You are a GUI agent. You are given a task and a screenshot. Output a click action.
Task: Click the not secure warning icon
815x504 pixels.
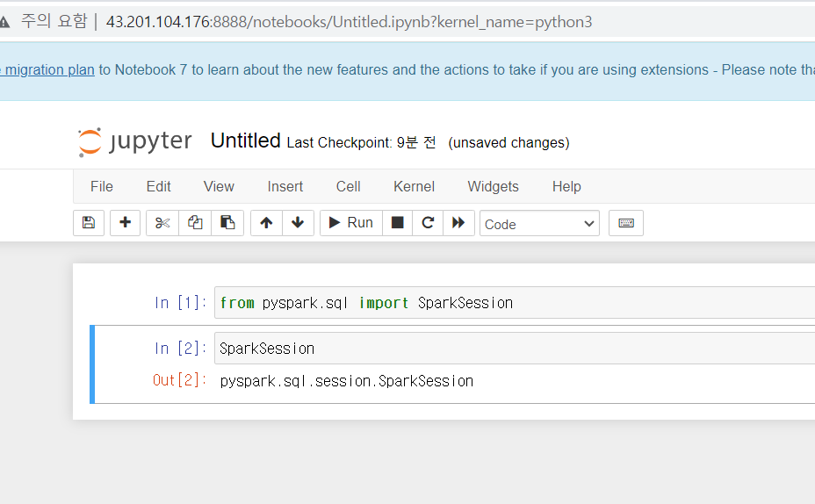(4, 22)
